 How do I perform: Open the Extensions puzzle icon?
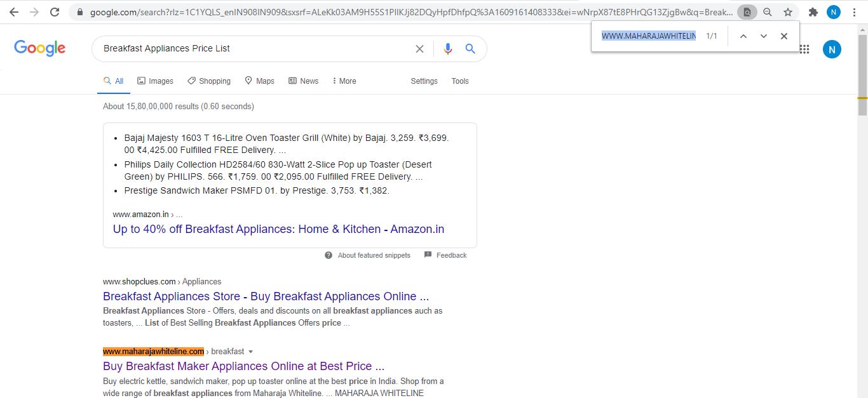coord(813,12)
